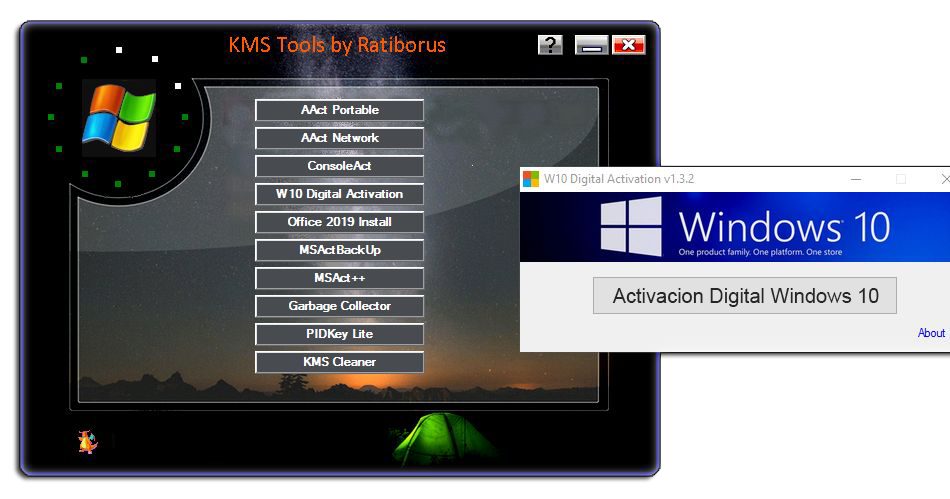Open W10 Digital Activation from KMS Tools
950x499 pixels.
(x=339, y=194)
